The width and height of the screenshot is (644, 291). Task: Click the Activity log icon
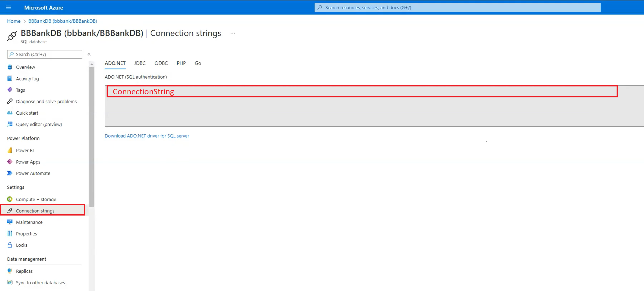pyautogui.click(x=10, y=78)
